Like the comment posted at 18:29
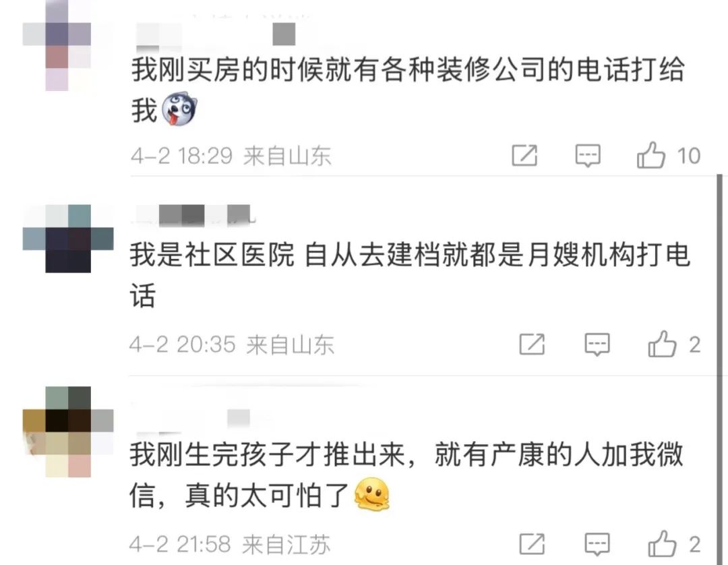The height and width of the screenshot is (565, 728). (651, 155)
